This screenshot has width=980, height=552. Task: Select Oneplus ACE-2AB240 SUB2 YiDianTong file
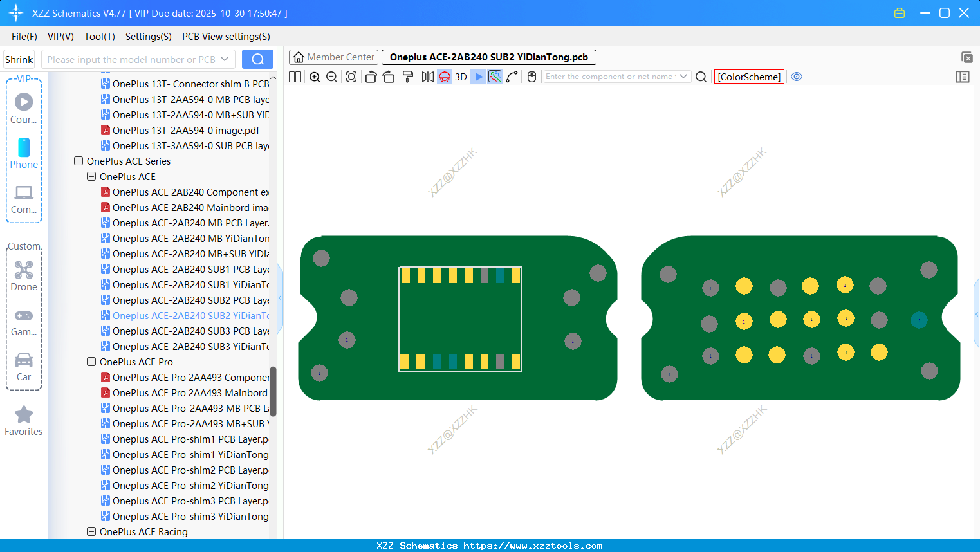tap(185, 315)
